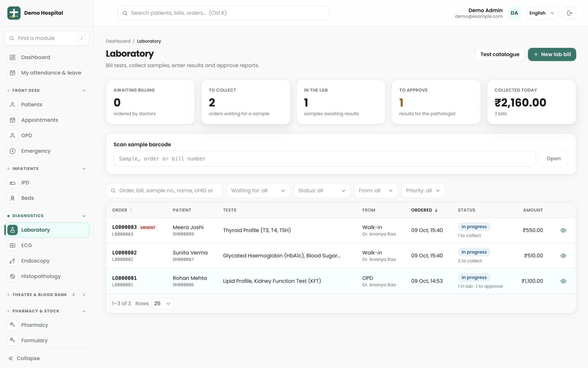588x368 pixels.
Task: Click the order table search box
Action: tap(165, 191)
